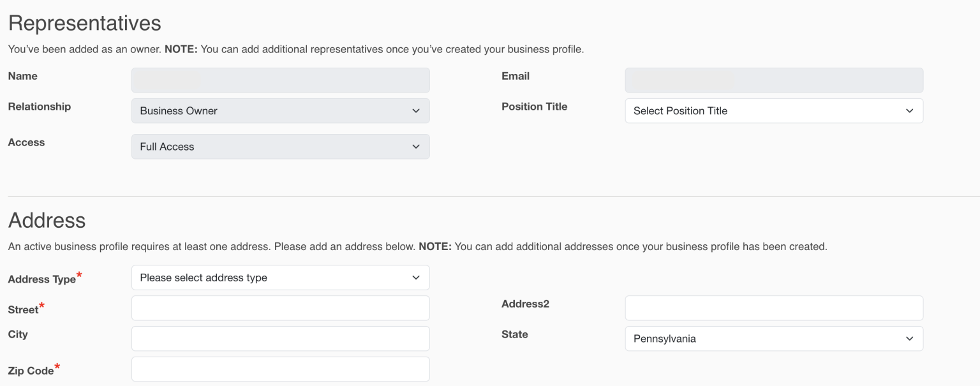Click the red asterisk next to Street
Viewport: 980px width, 386px height.
42,304
